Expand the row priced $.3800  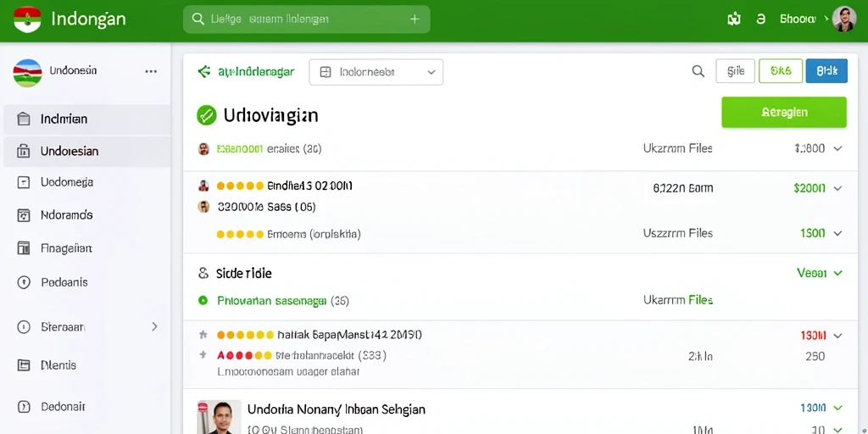[837, 148]
